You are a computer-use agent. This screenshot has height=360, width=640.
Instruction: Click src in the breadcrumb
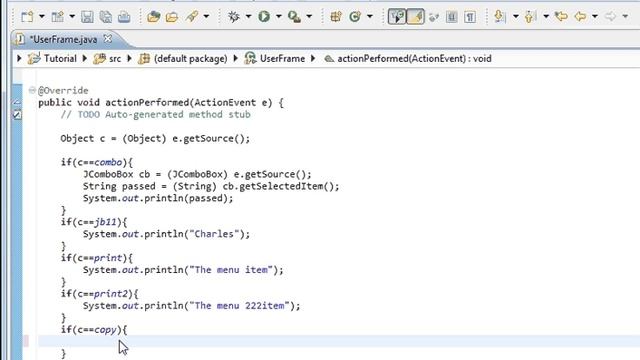115,59
